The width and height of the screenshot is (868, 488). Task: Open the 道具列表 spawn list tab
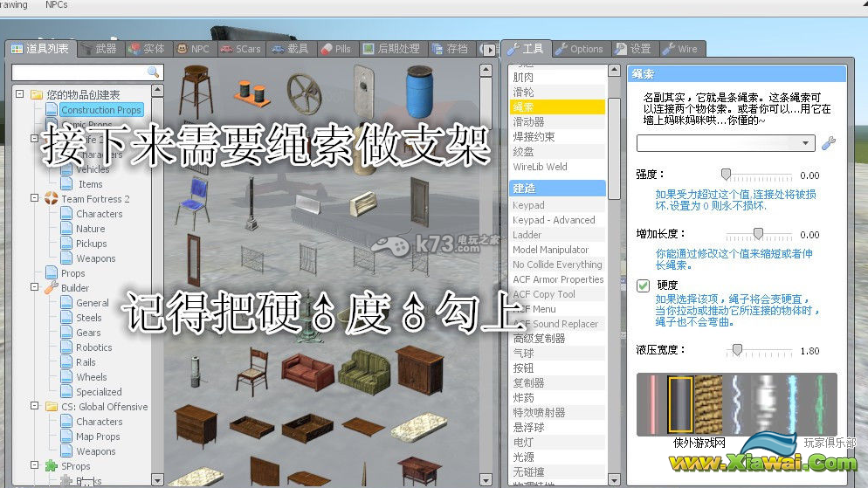tap(40, 49)
